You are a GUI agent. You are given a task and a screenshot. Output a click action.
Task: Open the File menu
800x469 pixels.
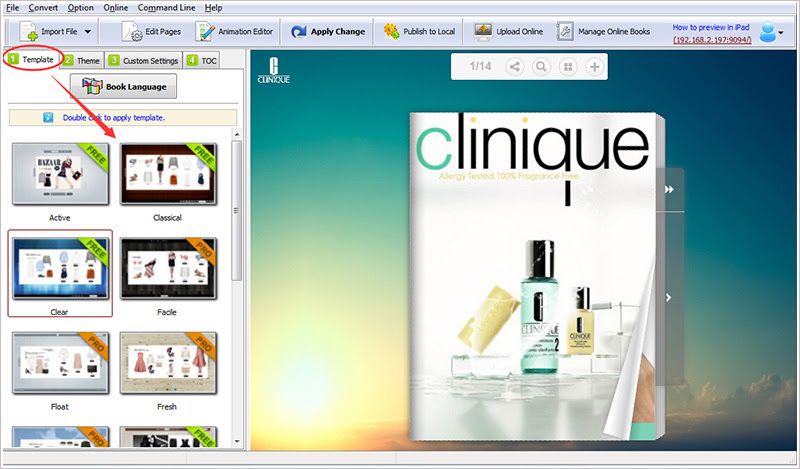point(12,8)
